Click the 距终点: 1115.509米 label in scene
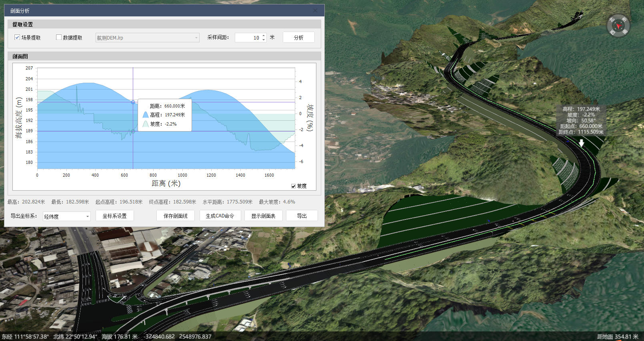 click(581, 132)
